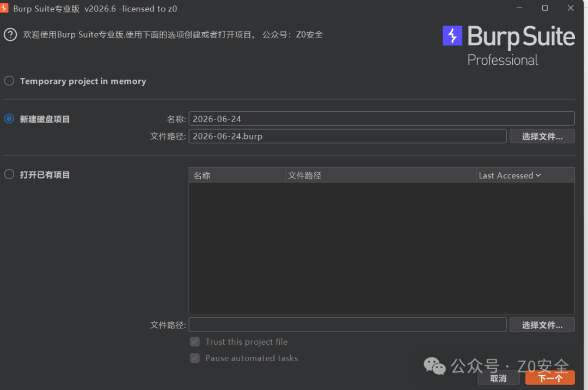This screenshot has width=588, height=390.
Task: Toggle Trust this project file checkbox
Action: [x=195, y=342]
